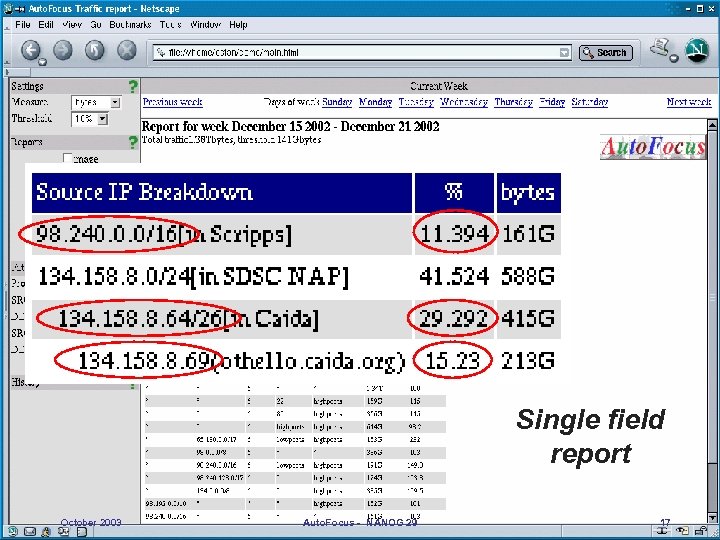Click the 41.524 percent value
The image size is (720, 540).
pyautogui.click(x=454, y=277)
